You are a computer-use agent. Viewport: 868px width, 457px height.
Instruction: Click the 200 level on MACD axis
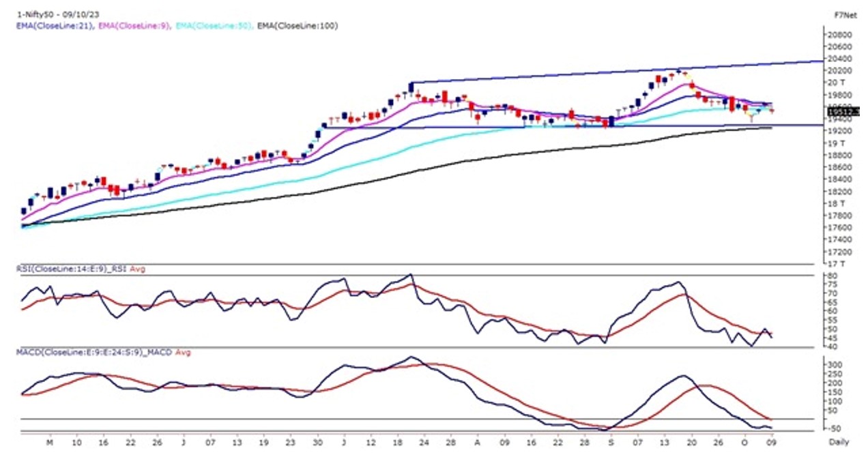[x=835, y=383]
